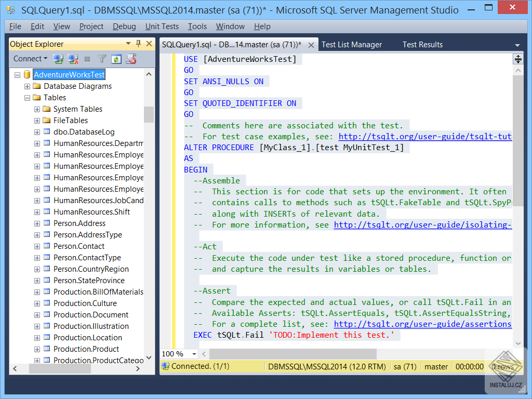The width and height of the screenshot is (532, 399).
Task: Open the Tools menu
Action: click(x=197, y=26)
